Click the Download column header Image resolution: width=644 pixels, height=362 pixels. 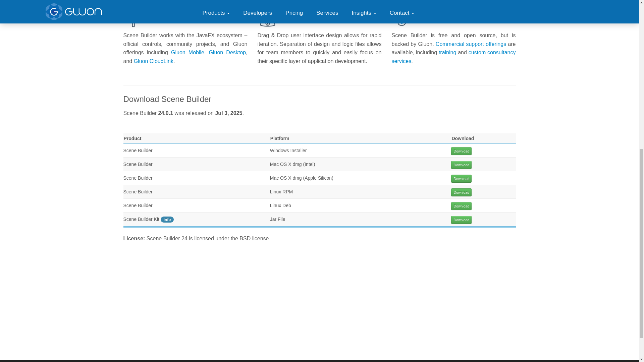point(463,138)
